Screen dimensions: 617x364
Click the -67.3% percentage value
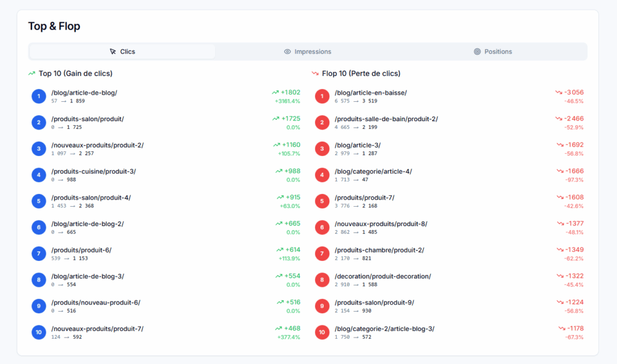point(574,337)
